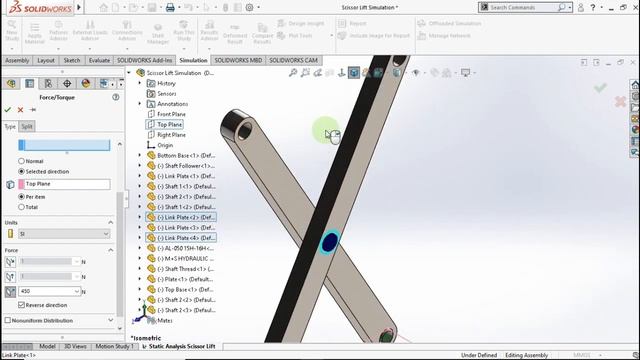The width and height of the screenshot is (640, 360).
Task: Open the DimXpertManager crosshair tab
Action: [67, 83]
